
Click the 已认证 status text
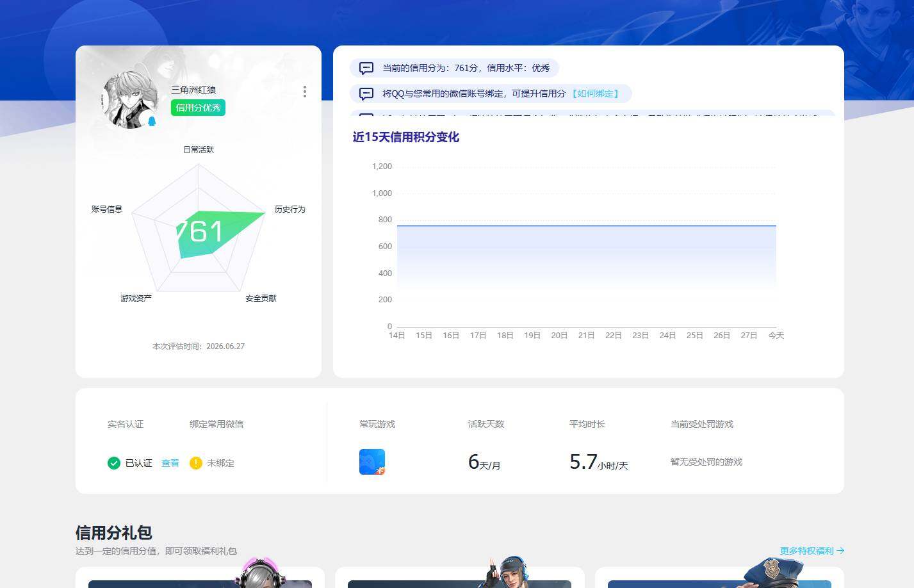(x=139, y=463)
